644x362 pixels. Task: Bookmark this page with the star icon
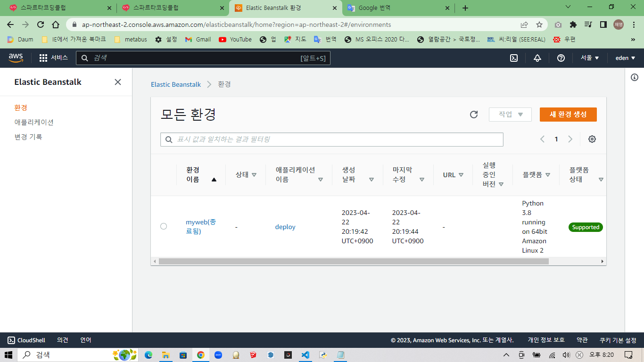pos(539,25)
